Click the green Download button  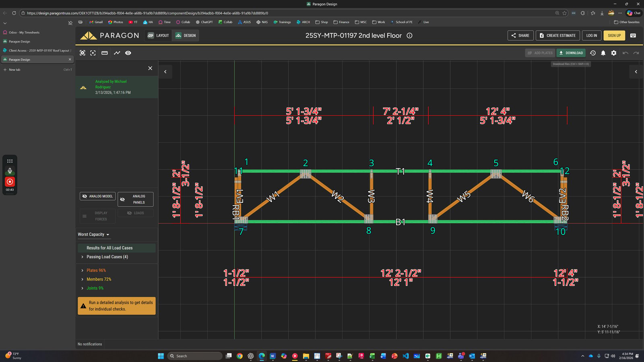coord(571,53)
